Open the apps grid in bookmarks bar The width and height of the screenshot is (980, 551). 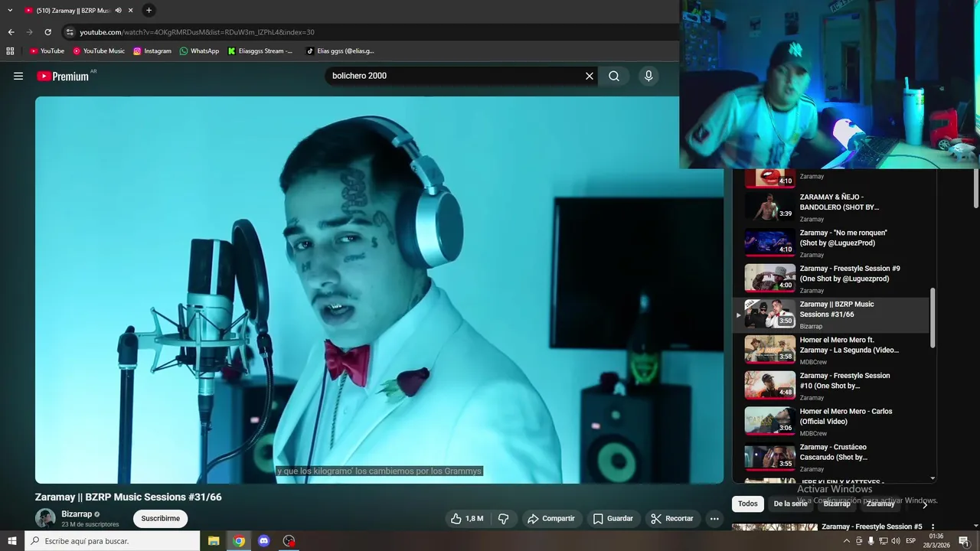pyautogui.click(x=10, y=51)
